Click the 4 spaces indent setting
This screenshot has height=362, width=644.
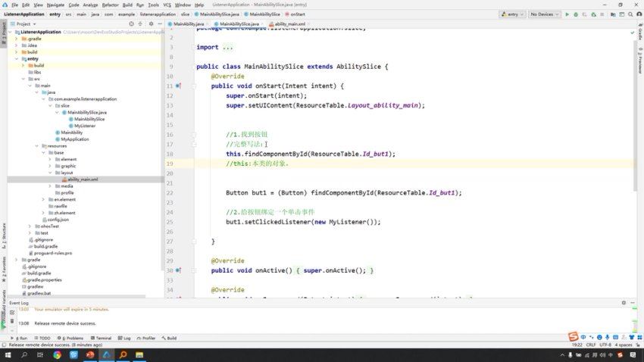(x=623, y=345)
